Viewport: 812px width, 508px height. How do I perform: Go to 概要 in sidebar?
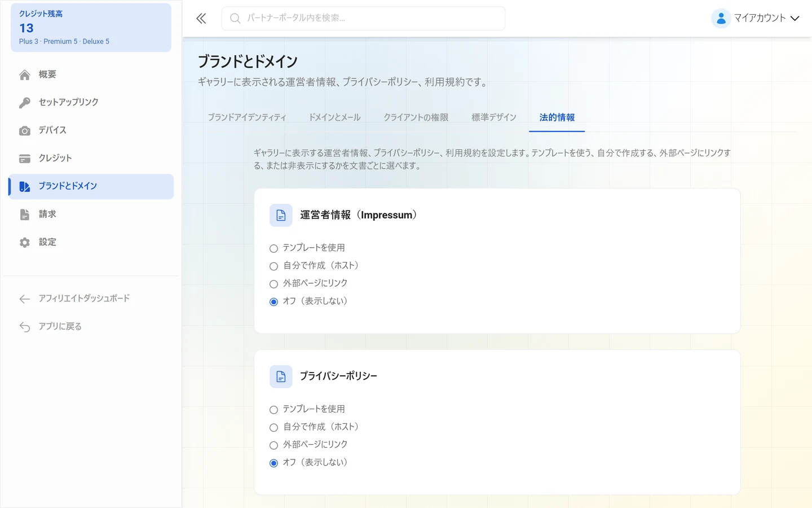91,75
